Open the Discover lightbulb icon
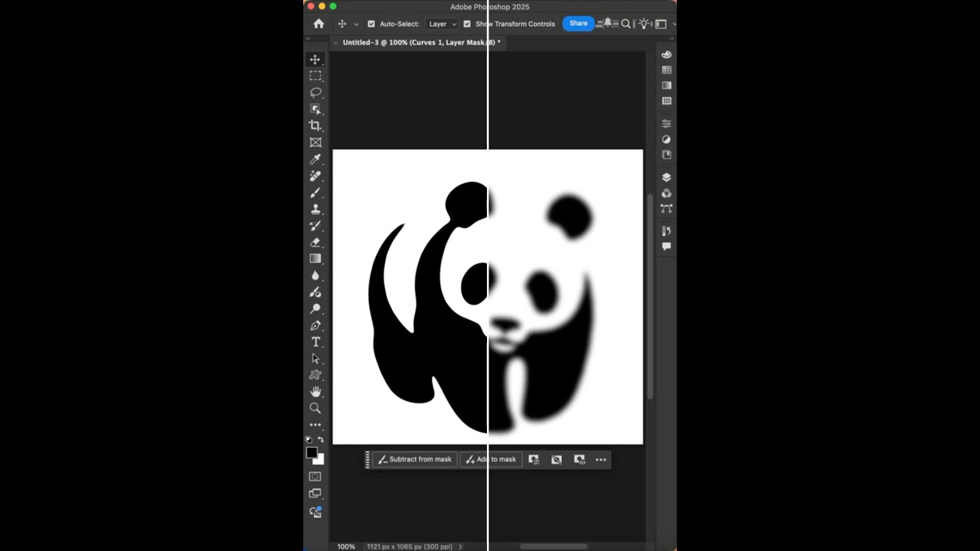The image size is (980, 551). click(x=643, y=24)
